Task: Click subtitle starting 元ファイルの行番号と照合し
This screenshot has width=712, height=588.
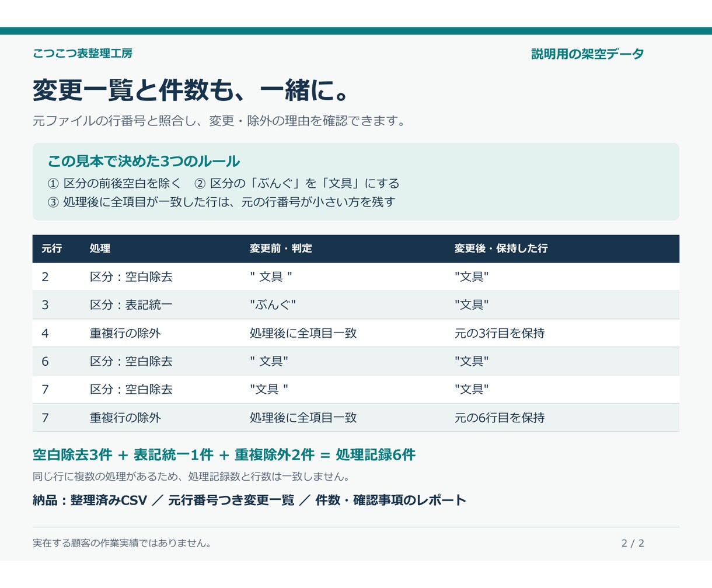Action: 219,121
